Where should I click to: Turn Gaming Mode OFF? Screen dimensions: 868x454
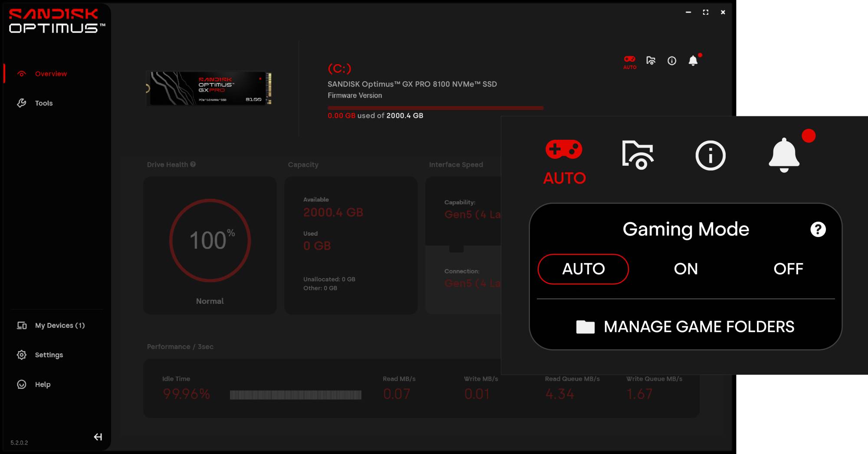tap(788, 269)
